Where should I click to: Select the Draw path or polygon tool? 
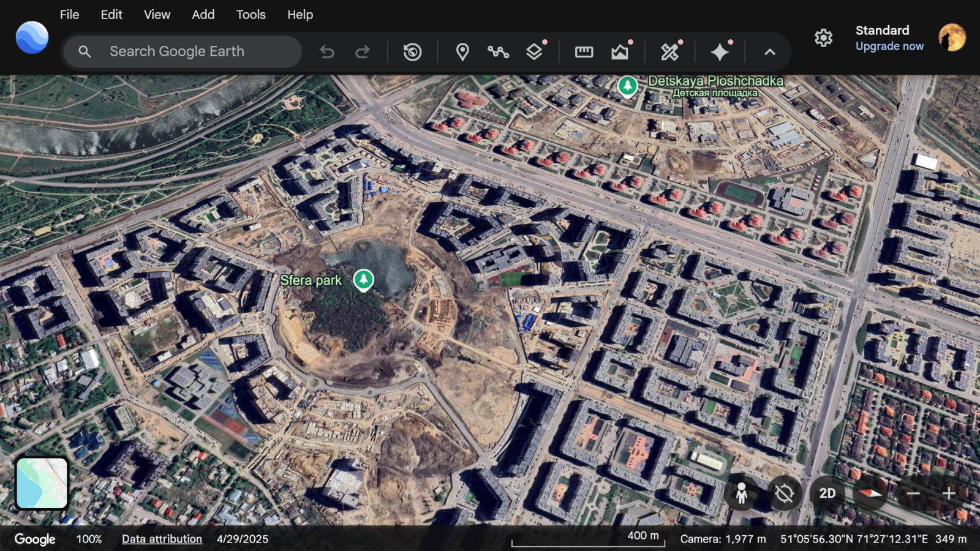(x=498, y=52)
